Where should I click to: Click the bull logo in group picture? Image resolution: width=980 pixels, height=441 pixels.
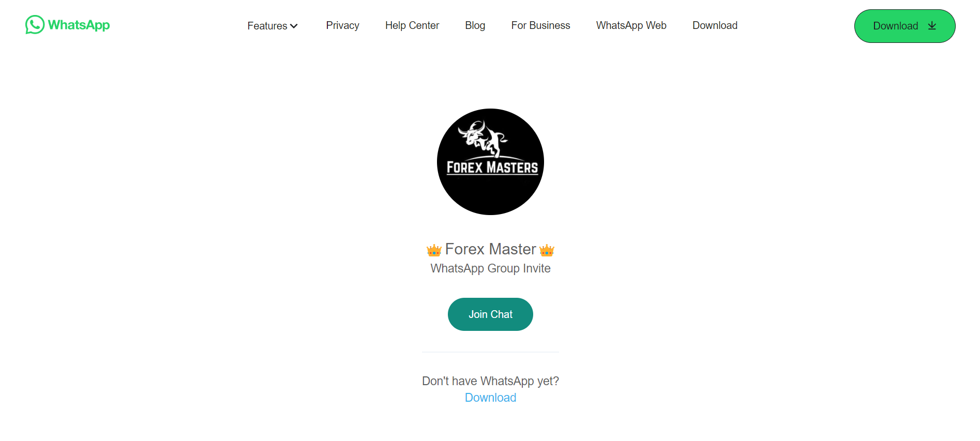(x=484, y=139)
